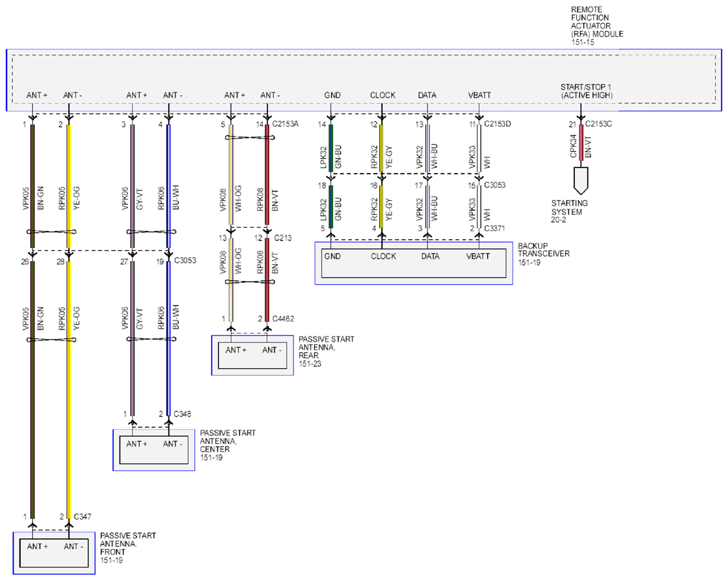Screen dimensions: 728x581
Task: Click the C2153C connector label
Action: coord(599,124)
